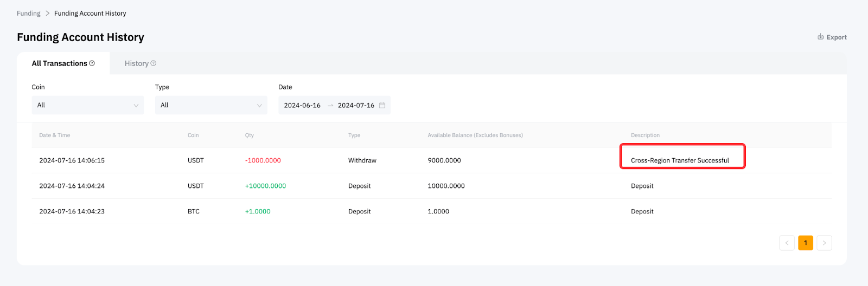Go to the previous page arrow
The width and height of the screenshot is (868, 286).
pyautogui.click(x=787, y=243)
